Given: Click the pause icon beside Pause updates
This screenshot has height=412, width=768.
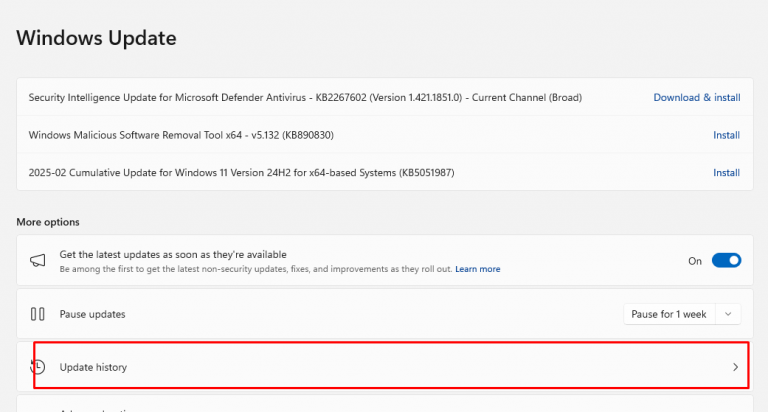Looking at the screenshot, I should click(38, 314).
